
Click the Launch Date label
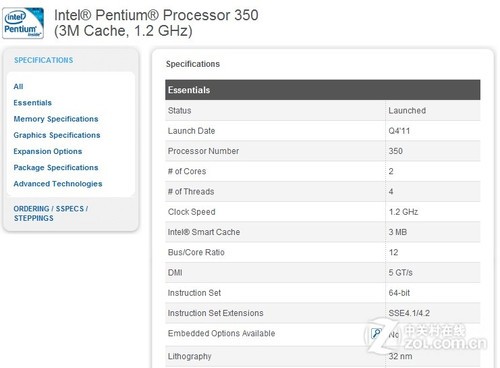191,131
